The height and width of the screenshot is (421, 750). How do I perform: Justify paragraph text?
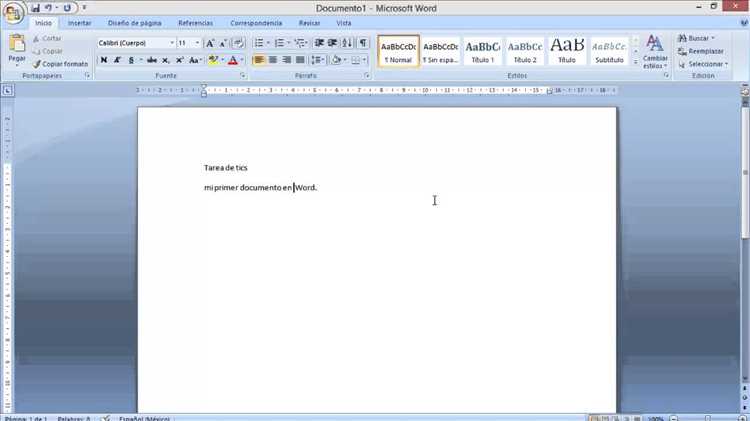(x=300, y=60)
